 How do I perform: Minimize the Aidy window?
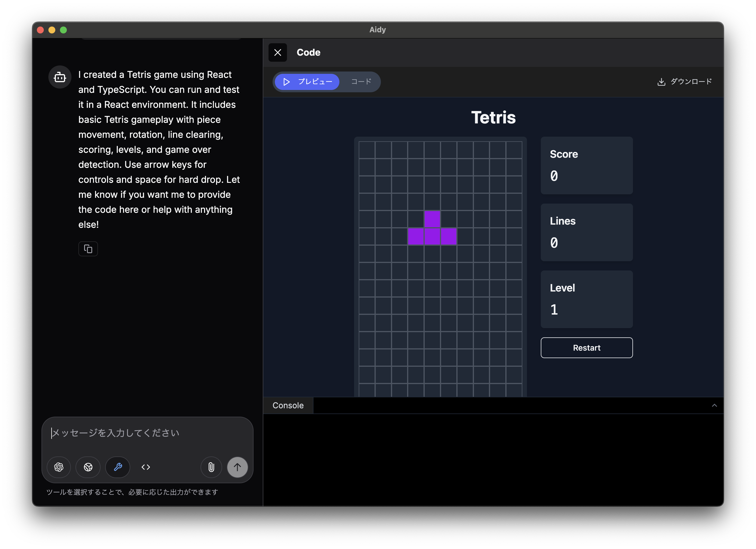[52, 30]
